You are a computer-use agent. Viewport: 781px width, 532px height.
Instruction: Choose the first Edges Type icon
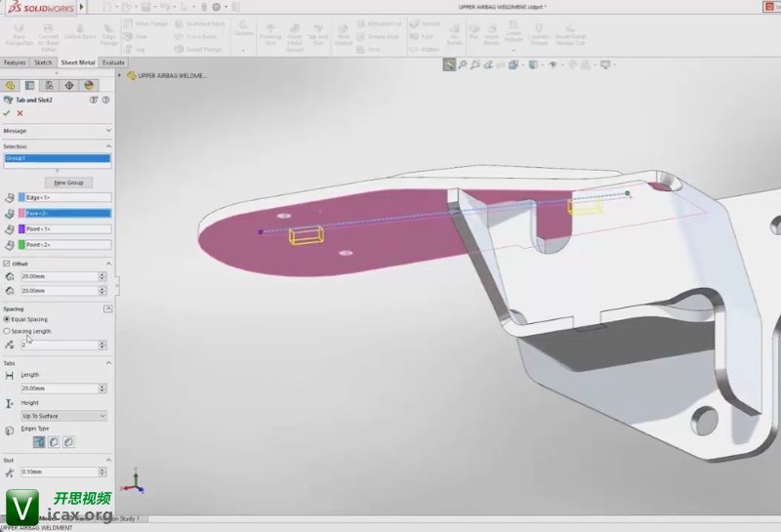click(x=39, y=442)
